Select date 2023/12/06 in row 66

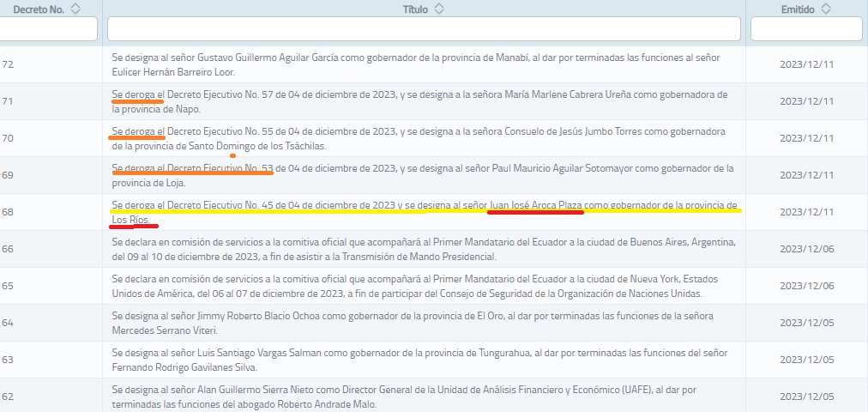pyautogui.click(x=806, y=249)
